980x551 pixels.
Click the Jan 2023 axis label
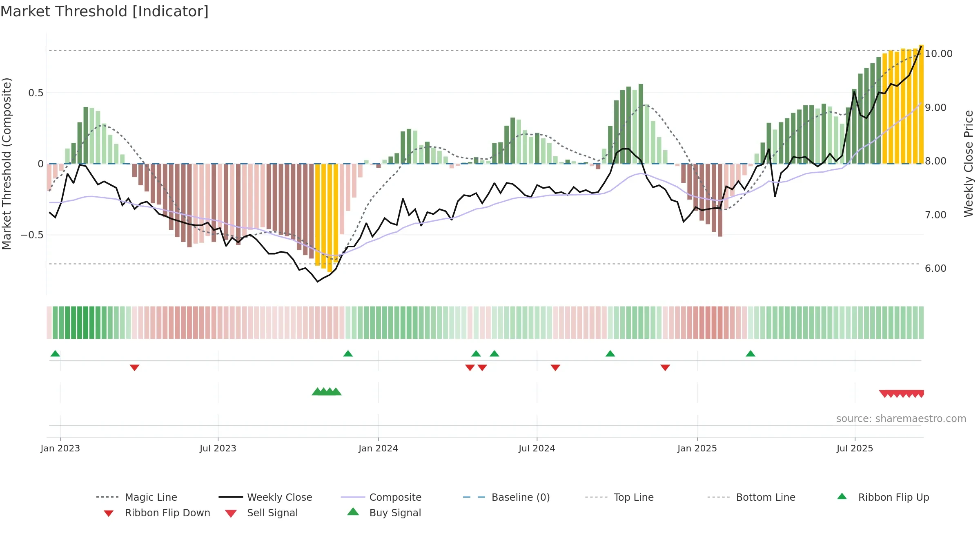coord(60,448)
